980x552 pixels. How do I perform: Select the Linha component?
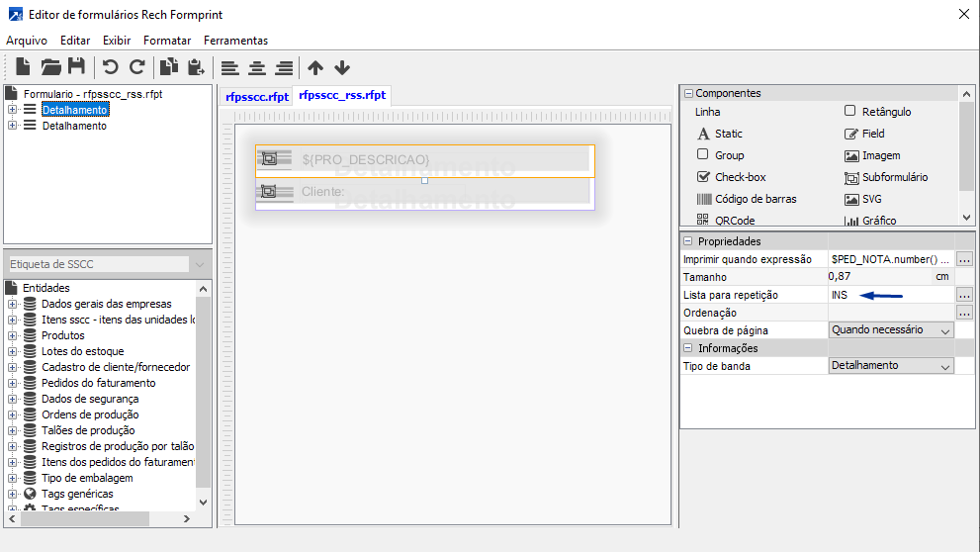coord(707,112)
